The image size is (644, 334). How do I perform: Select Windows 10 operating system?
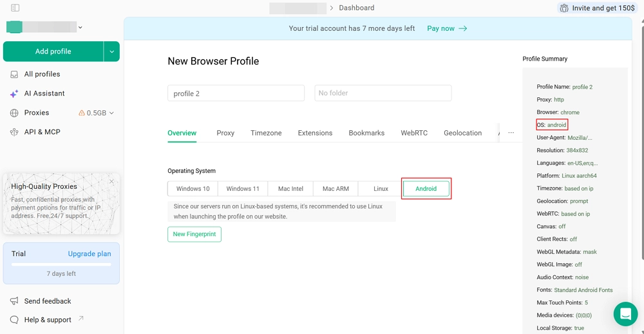193,189
